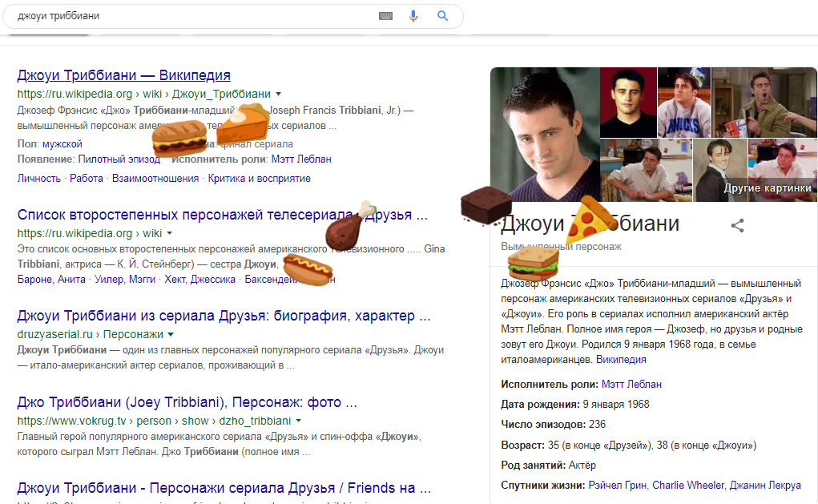Click into the search text field
Viewport: 818px width, 504px height.
(x=192, y=16)
